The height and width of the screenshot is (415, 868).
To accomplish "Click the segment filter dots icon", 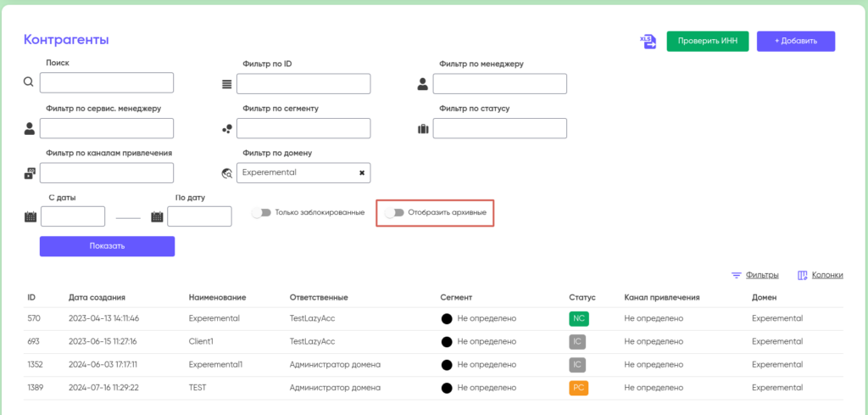I will [226, 128].
